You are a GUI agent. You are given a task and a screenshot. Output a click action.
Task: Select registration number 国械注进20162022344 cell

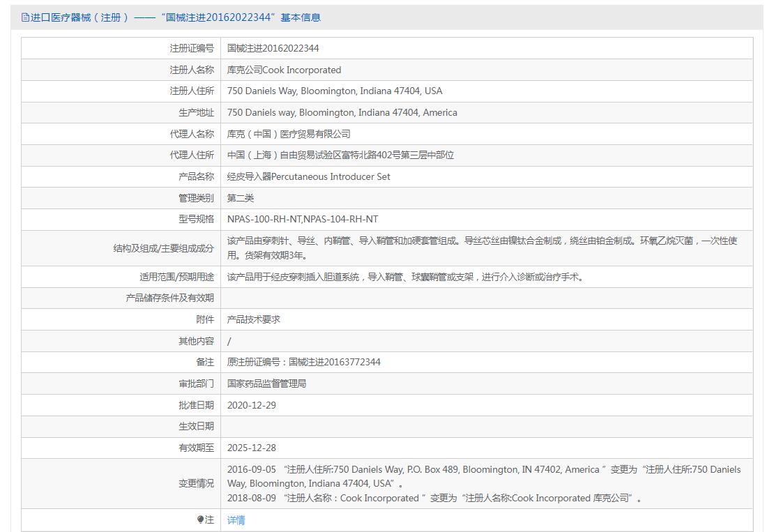click(273, 48)
